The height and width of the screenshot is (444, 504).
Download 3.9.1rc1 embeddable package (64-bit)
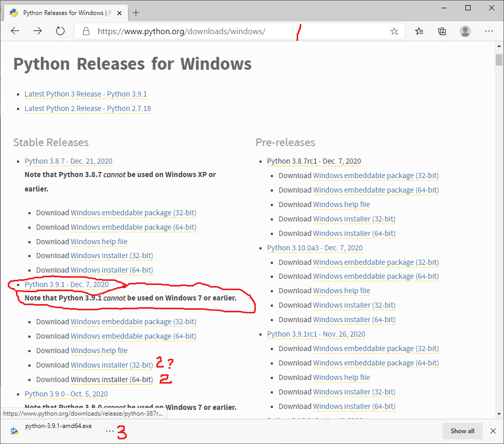coord(376,363)
